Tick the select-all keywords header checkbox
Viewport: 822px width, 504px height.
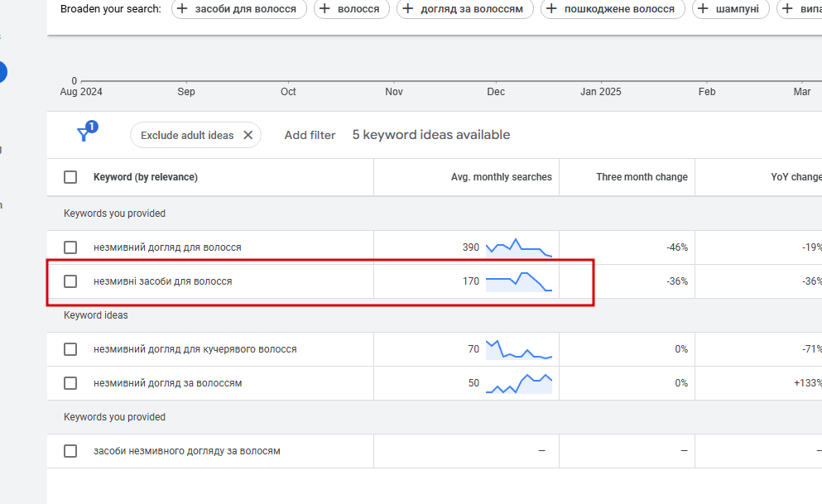[70, 177]
